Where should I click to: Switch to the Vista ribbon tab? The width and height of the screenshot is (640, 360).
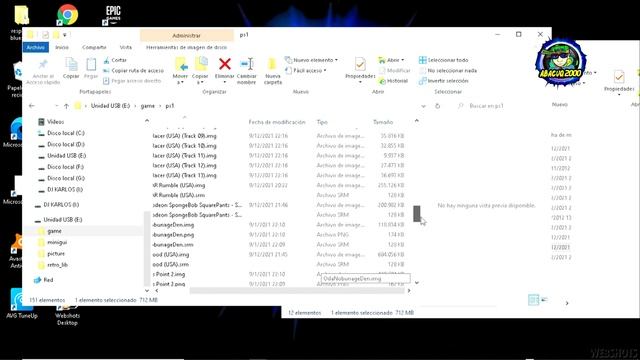click(x=126, y=47)
